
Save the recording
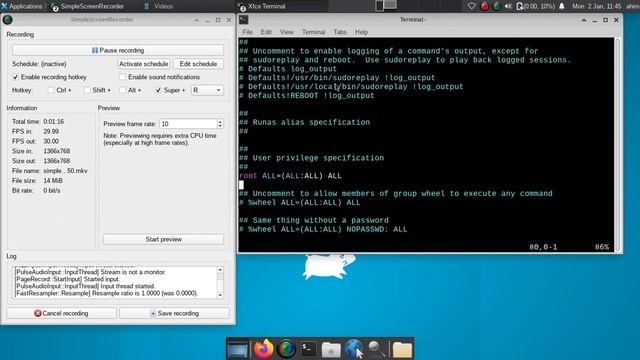coord(174,313)
